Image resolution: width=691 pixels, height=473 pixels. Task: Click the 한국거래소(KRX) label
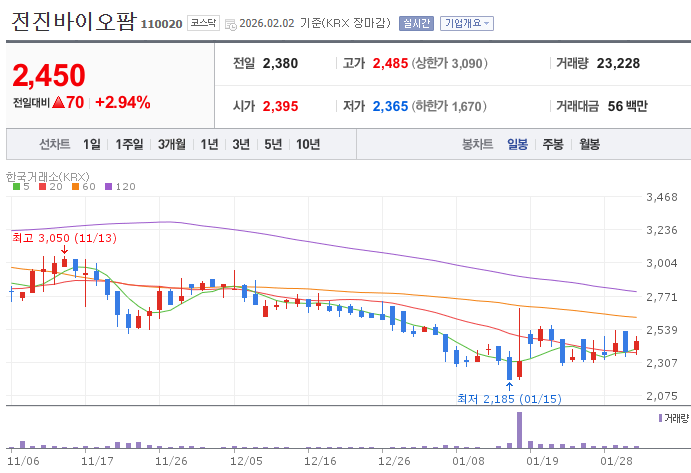48,177
